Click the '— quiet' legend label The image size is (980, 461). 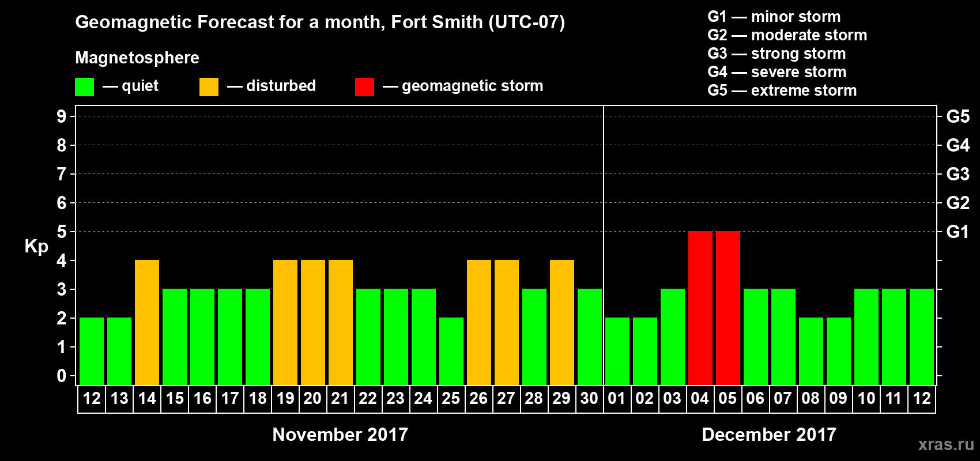click(x=130, y=86)
